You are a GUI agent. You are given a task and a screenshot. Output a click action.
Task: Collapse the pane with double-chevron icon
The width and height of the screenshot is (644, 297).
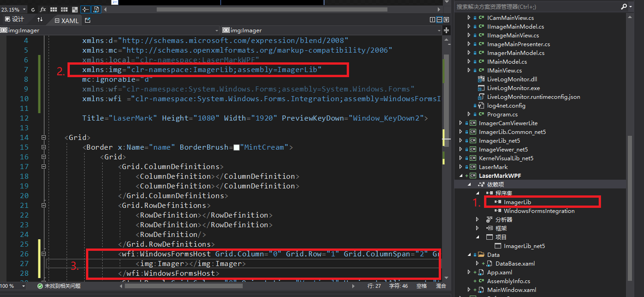(x=446, y=19)
